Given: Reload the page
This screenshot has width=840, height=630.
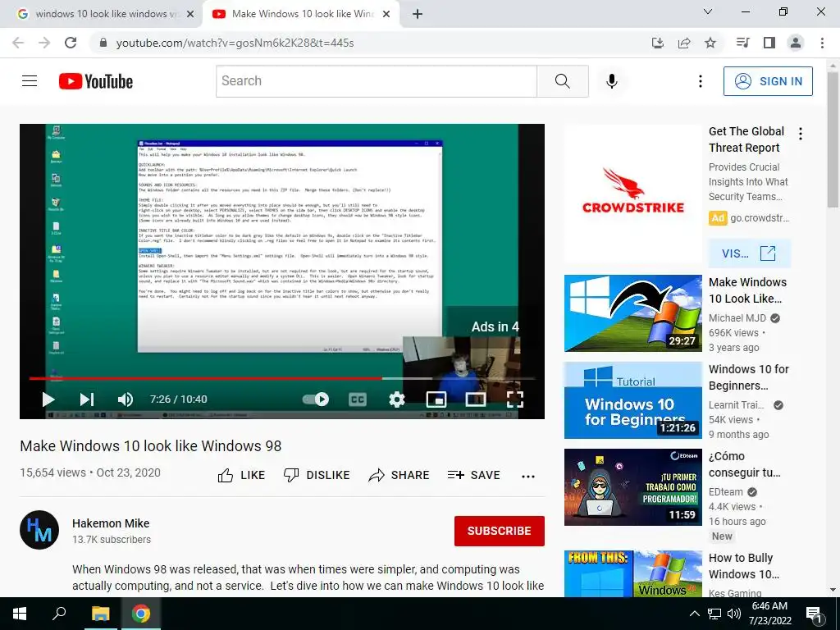Looking at the screenshot, I should click(71, 43).
